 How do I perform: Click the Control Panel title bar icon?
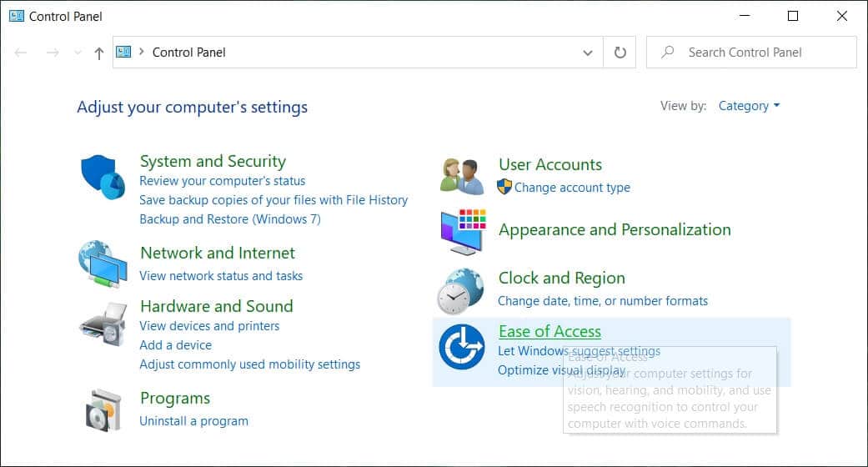17,16
